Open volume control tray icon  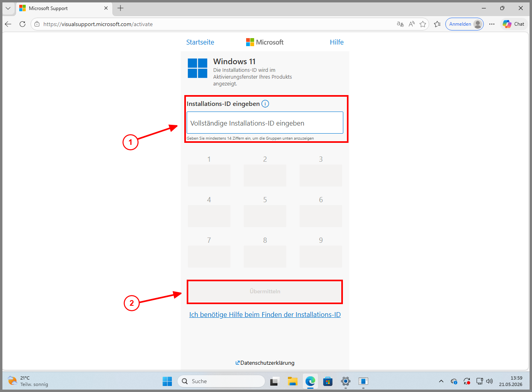[x=489, y=381]
